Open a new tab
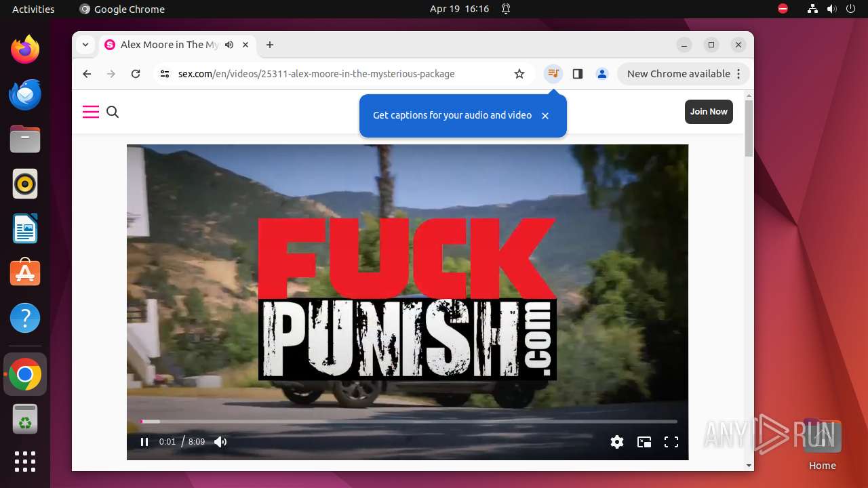 tap(270, 45)
